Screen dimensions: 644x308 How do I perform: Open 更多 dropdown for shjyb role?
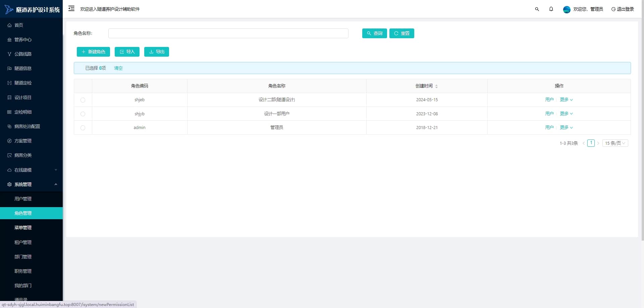[x=566, y=114]
